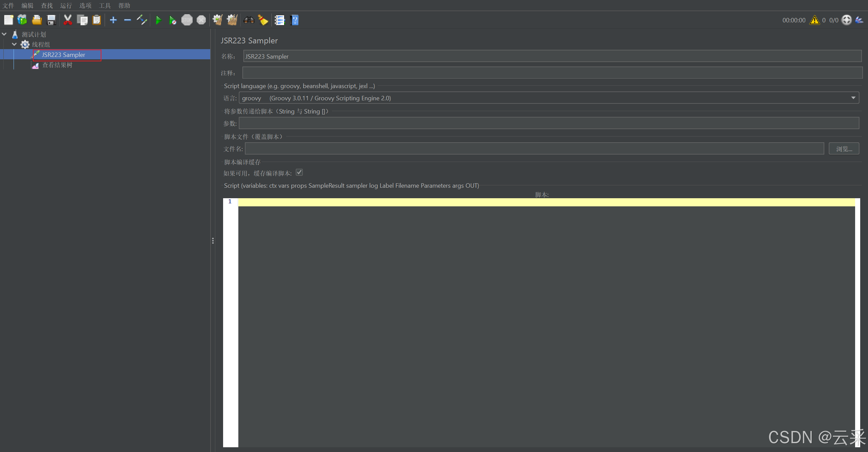This screenshot has width=868, height=452.
Task: Save the test plan with floppy icon
Action: point(51,20)
